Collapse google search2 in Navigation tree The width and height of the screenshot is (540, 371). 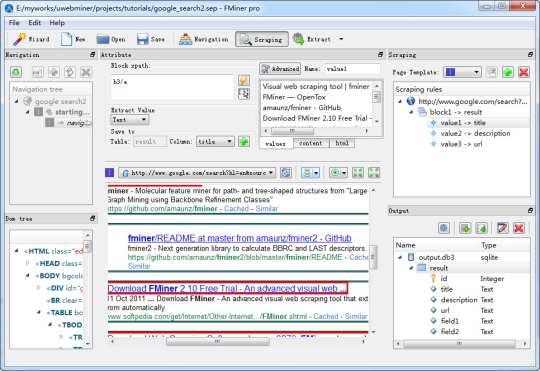coord(16,101)
